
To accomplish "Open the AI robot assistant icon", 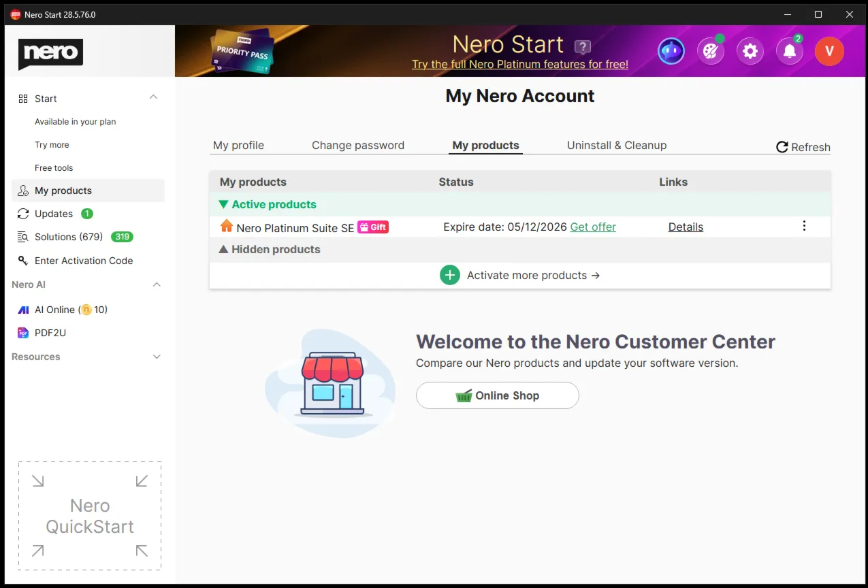I will click(671, 51).
